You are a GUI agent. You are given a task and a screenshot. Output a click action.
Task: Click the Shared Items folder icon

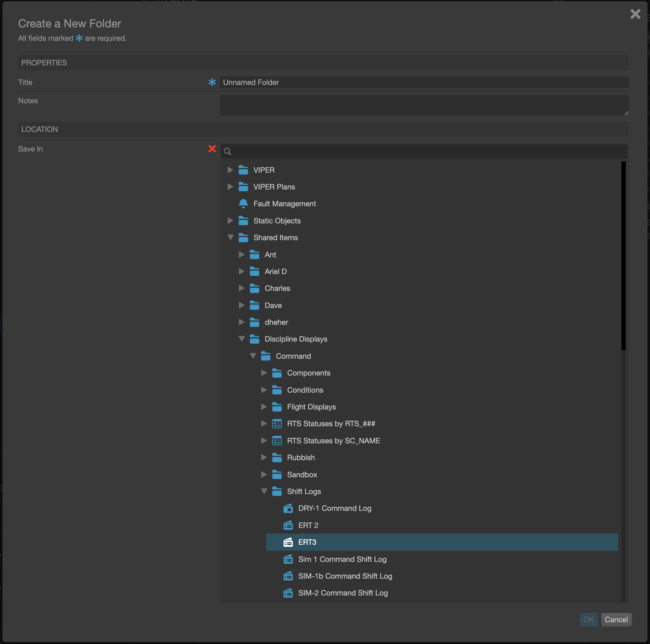click(x=243, y=237)
